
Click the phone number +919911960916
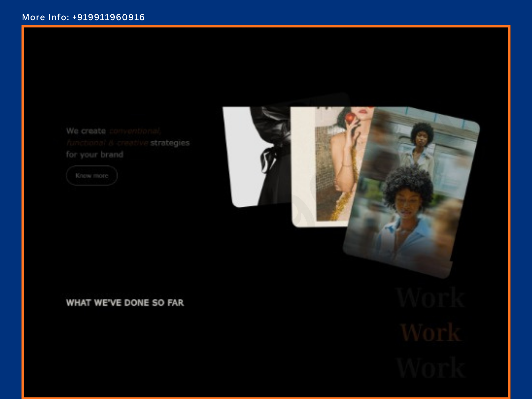coord(108,17)
